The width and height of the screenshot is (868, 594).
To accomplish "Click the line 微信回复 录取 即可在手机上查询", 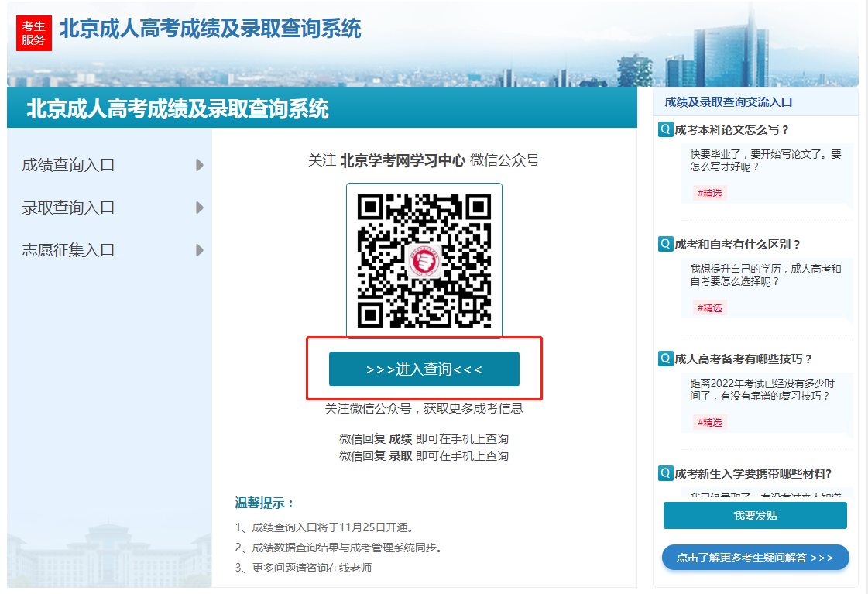I will (424, 456).
